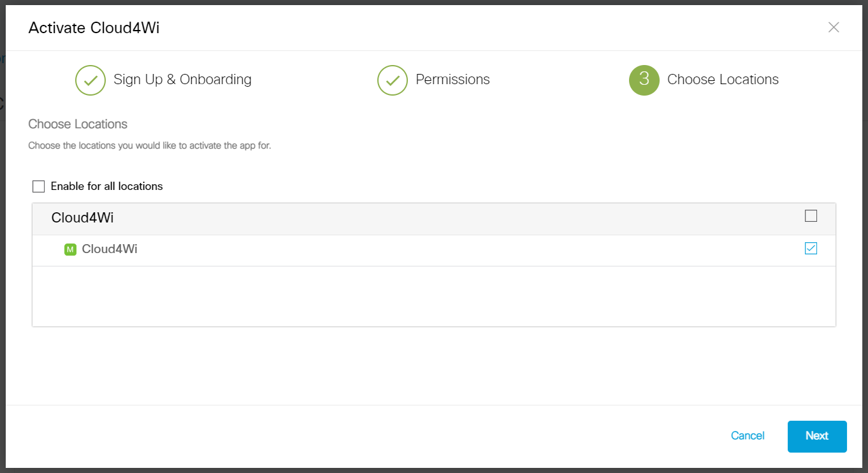Viewport: 868px width, 473px height.
Task: Enable for all locations checkbox
Action: tap(39, 187)
